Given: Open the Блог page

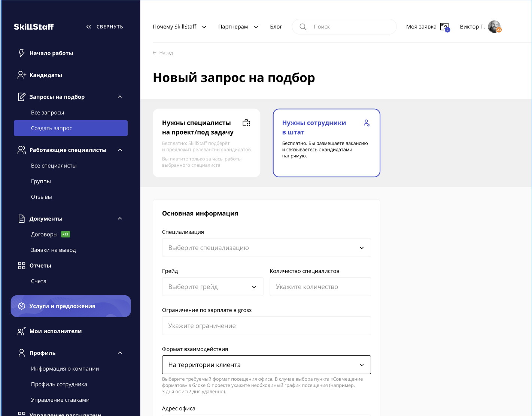Looking at the screenshot, I should tap(276, 27).
